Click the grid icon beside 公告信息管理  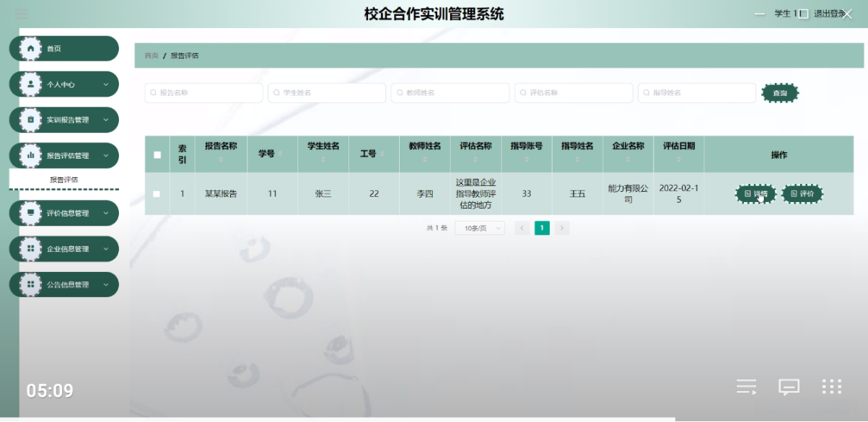pyautogui.click(x=30, y=284)
